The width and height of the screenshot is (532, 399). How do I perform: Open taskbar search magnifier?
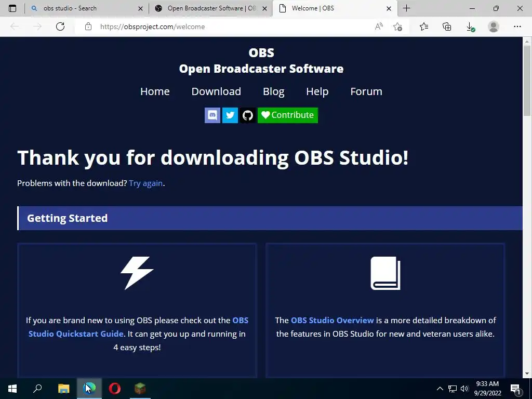(x=37, y=389)
